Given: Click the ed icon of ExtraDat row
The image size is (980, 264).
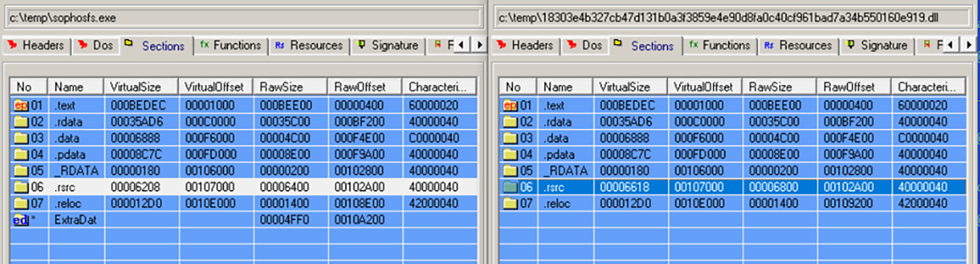Looking at the screenshot, I should coord(21,220).
